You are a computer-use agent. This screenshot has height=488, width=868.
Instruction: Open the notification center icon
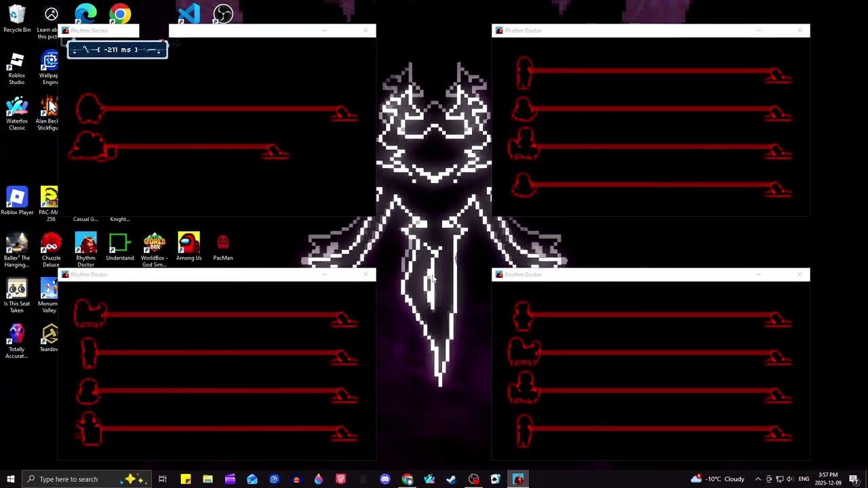854,479
